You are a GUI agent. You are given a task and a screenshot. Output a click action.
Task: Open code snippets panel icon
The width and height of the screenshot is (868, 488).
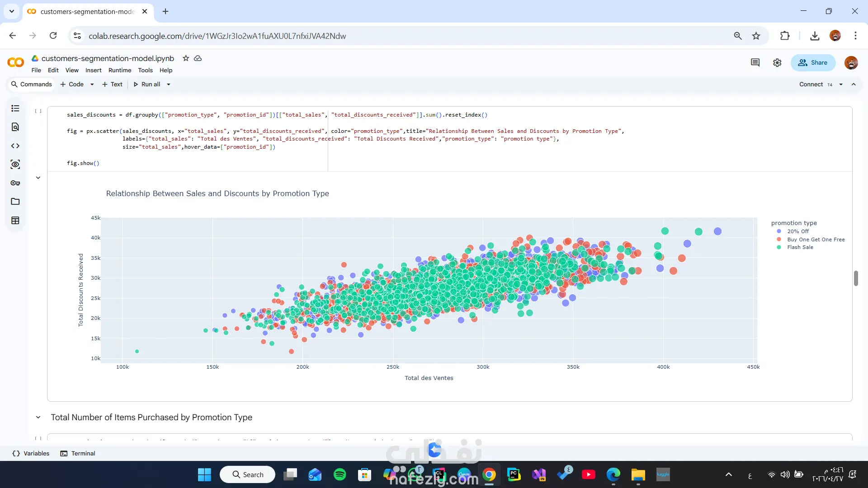15,146
